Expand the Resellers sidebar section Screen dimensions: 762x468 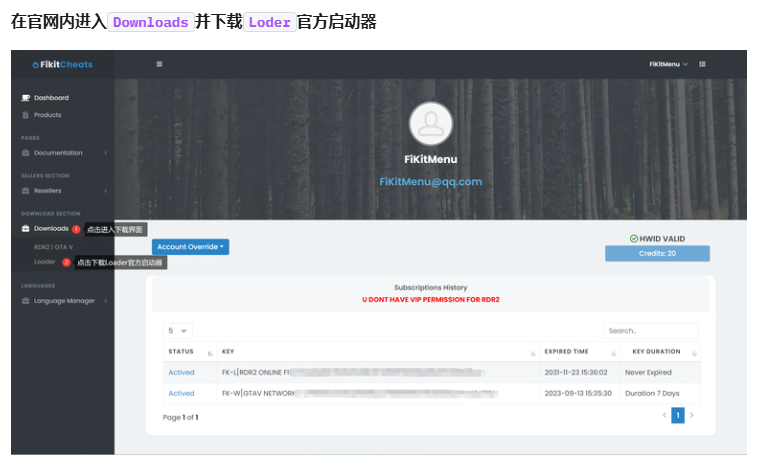[x=62, y=191]
